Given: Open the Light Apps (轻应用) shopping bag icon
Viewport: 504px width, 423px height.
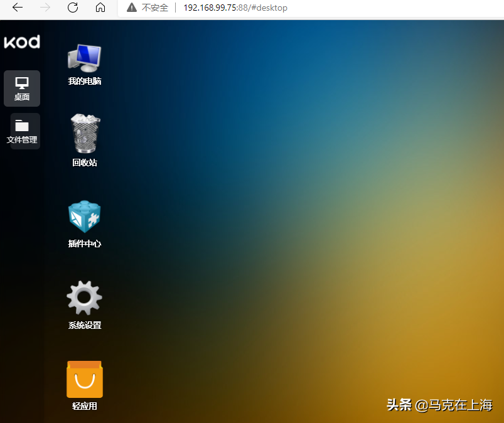Looking at the screenshot, I should click(x=84, y=380).
